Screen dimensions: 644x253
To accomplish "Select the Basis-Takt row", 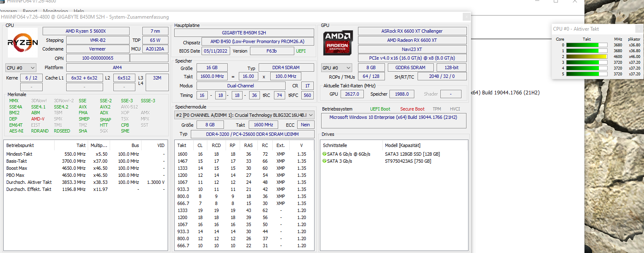I will (85, 161).
